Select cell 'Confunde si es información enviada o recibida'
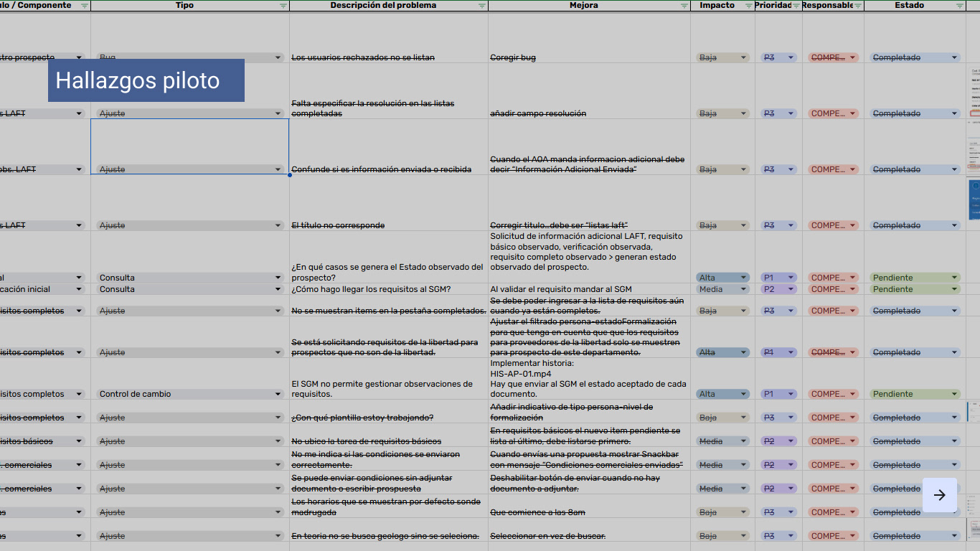 (389, 147)
